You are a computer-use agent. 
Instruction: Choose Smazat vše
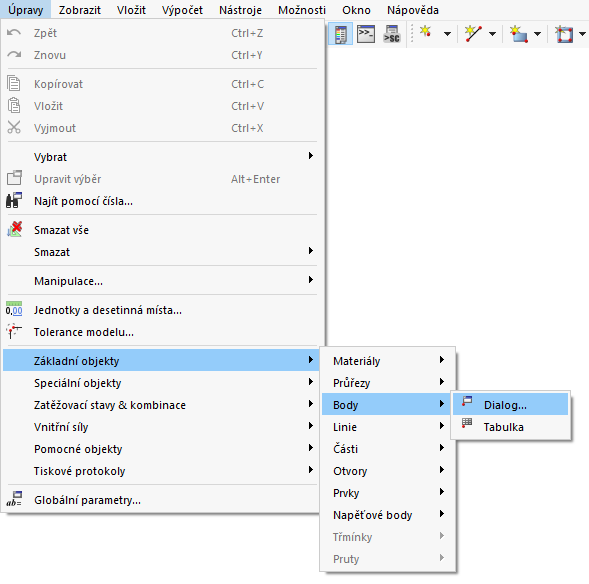pos(161,230)
